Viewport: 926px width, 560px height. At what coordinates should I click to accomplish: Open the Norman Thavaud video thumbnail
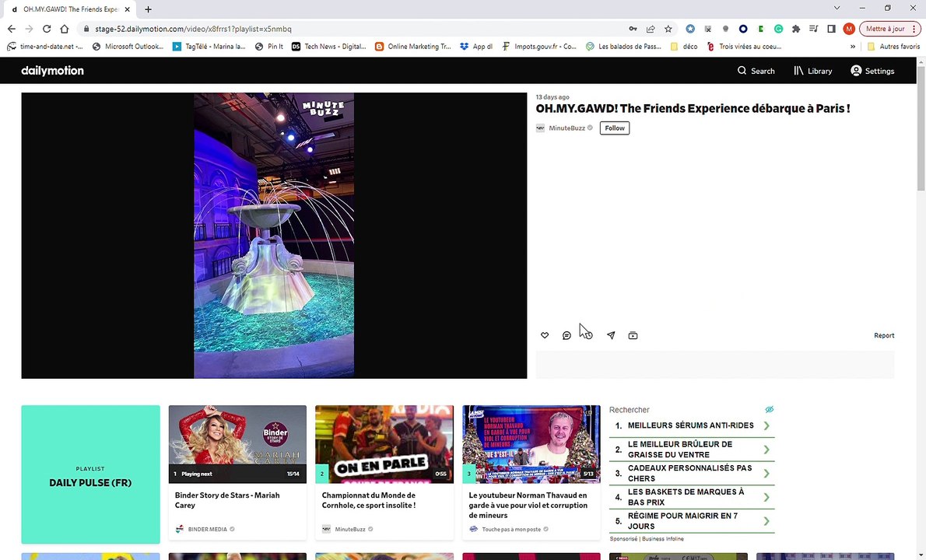tap(531, 444)
